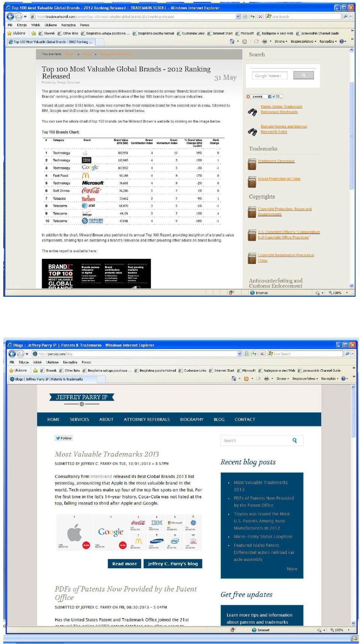Open CONTACT in Jeffrey Parry navigation bar
Screen dimensions: 360x644
tap(245, 419)
